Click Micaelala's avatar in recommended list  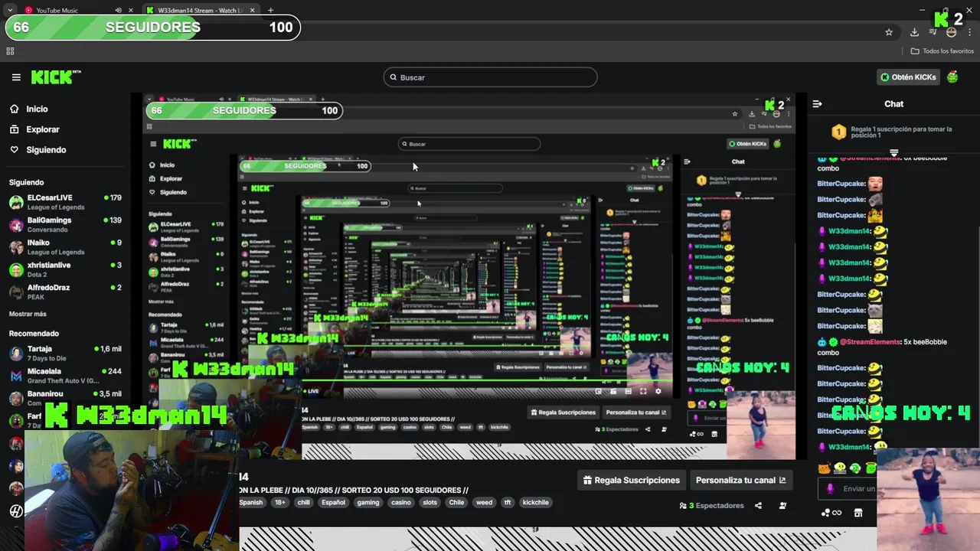(16, 376)
